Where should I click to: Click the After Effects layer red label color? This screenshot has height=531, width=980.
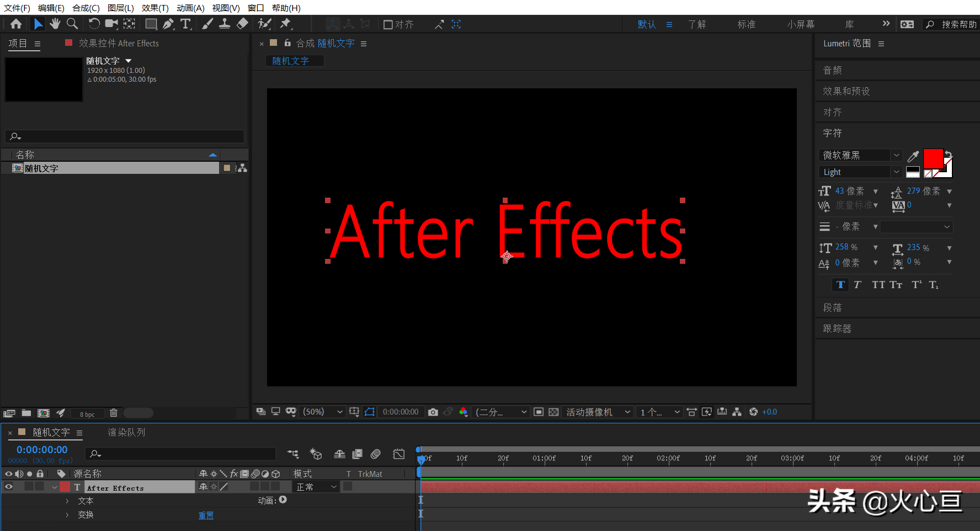click(x=65, y=487)
